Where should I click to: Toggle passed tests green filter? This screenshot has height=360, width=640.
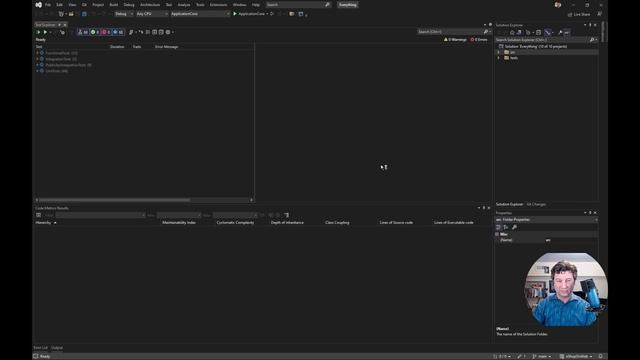pyautogui.click(x=95, y=32)
